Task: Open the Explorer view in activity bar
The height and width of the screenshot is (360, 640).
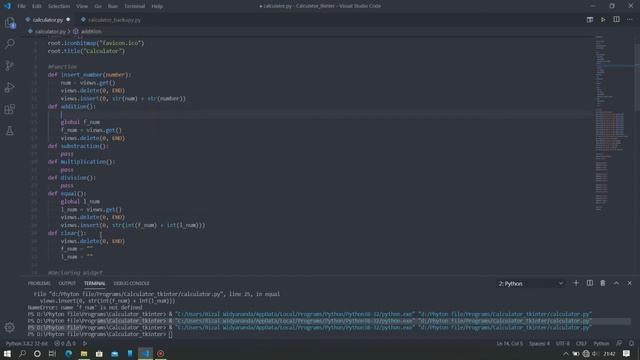Action: [10, 23]
